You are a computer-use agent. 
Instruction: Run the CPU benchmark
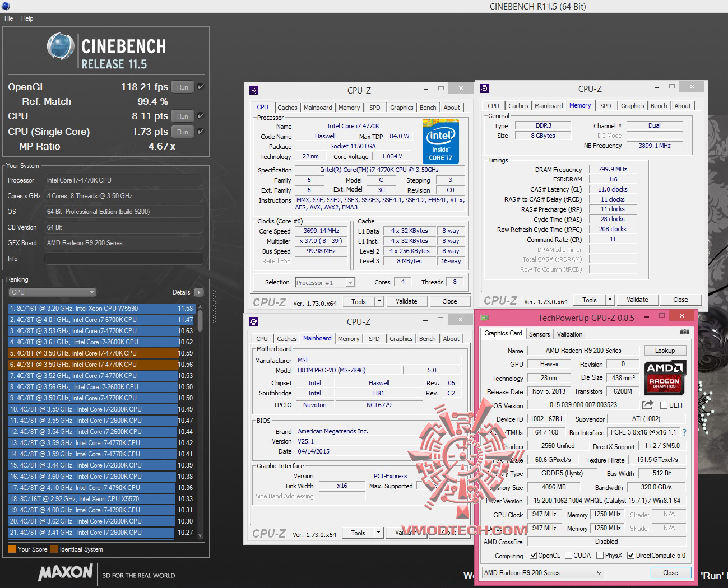coord(183,116)
